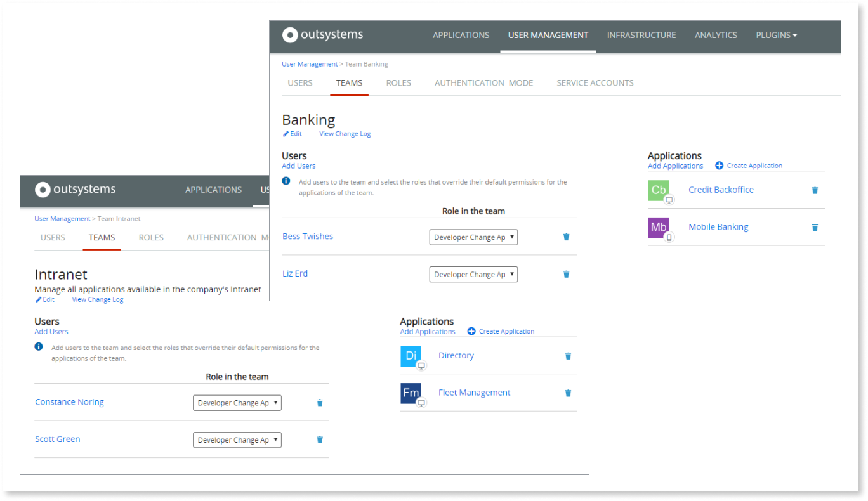Click the info icon in Banking Users section

(286, 181)
